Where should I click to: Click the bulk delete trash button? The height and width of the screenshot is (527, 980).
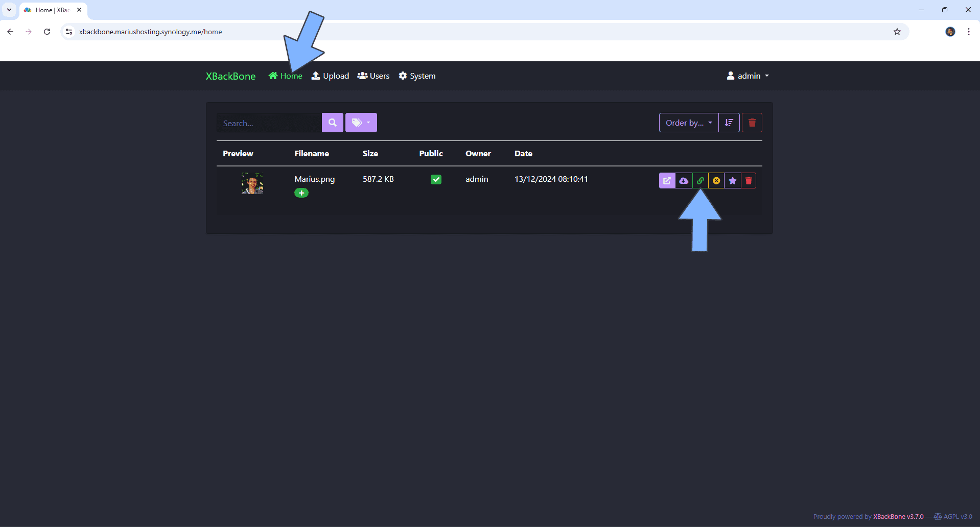coord(752,123)
